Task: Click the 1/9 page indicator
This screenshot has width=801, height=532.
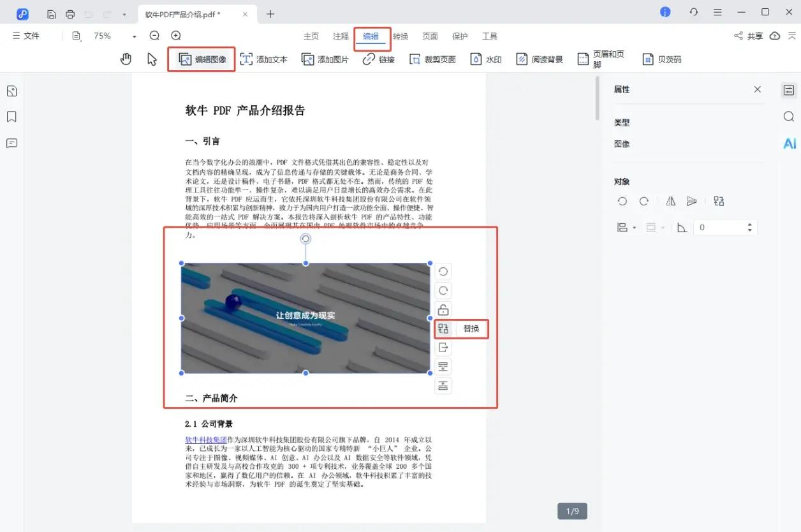Action: point(573,511)
